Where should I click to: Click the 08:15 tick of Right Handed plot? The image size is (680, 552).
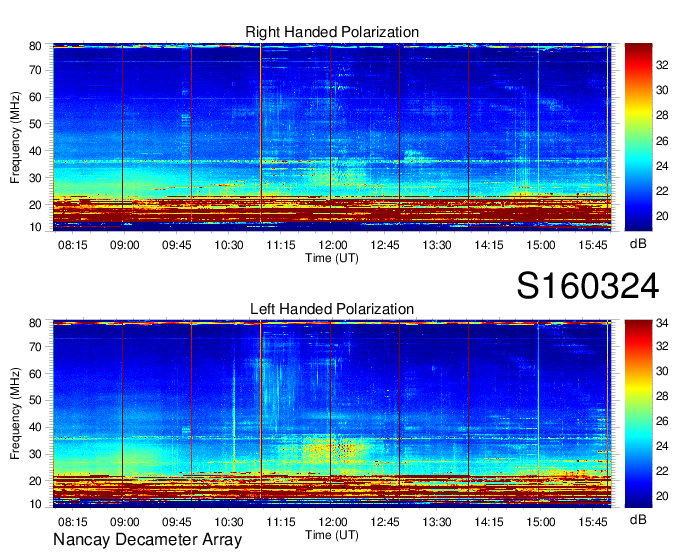pos(72,245)
